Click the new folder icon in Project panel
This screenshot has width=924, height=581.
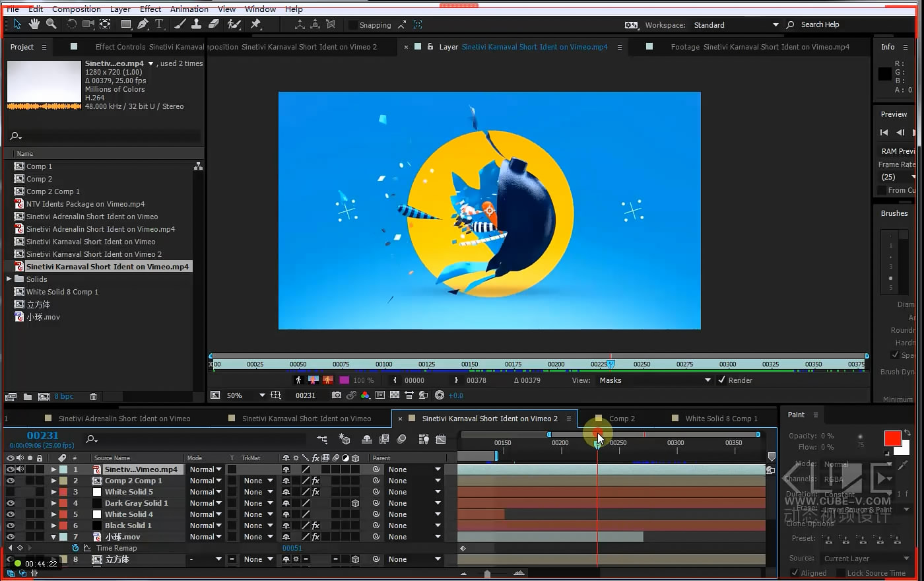[x=28, y=397]
